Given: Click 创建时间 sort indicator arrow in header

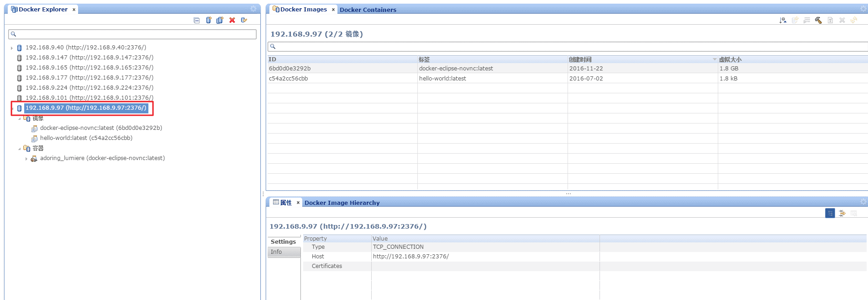Looking at the screenshot, I should [x=715, y=59].
